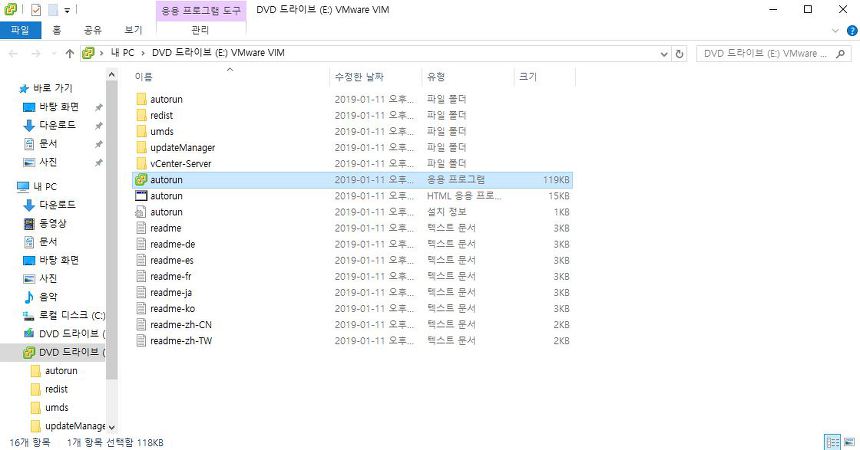This screenshot has height=450, width=860.
Task: Switch to details view in status bar
Action: pos(833,442)
